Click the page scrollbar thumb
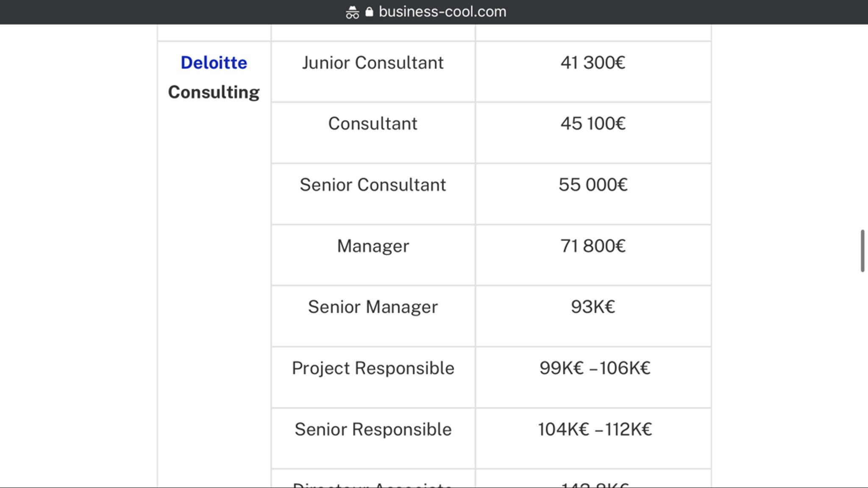 tap(862, 251)
